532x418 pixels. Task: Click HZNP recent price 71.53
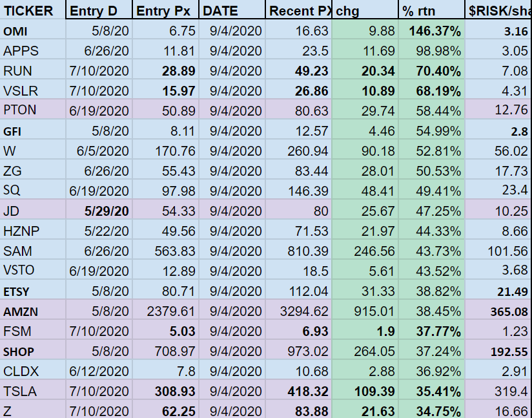pyautogui.click(x=298, y=229)
